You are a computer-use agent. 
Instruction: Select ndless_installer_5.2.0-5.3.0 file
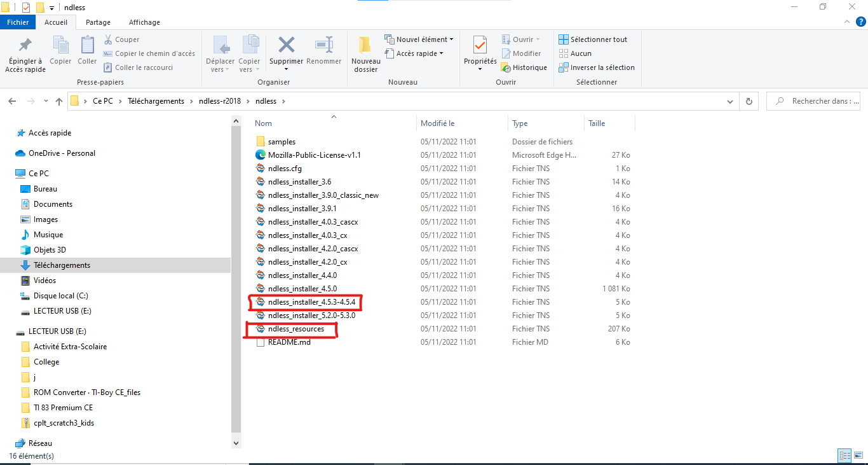tap(311, 316)
